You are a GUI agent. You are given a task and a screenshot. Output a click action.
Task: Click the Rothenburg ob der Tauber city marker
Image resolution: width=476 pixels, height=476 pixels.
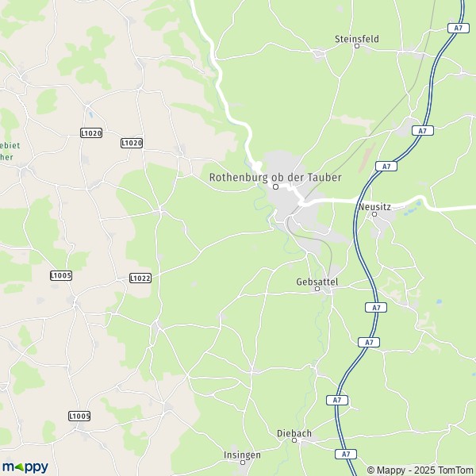click(275, 186)
